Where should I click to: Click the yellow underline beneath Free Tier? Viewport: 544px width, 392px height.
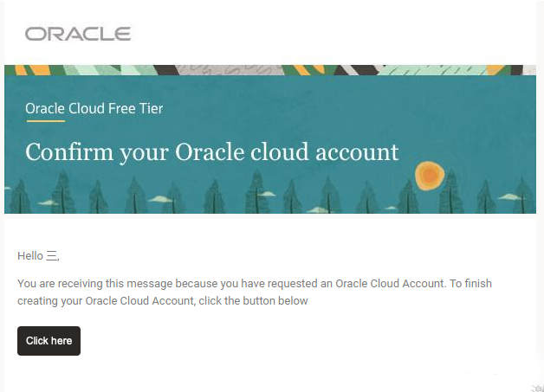coord(46,121)
